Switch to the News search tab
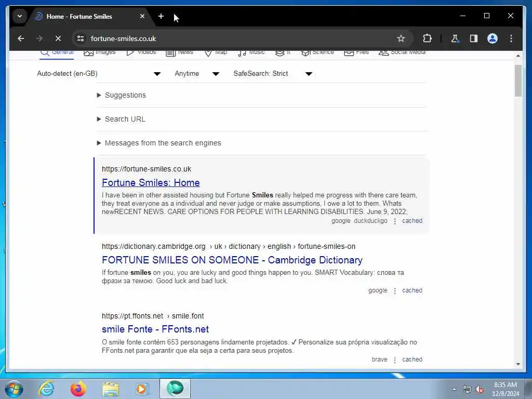Image resolution: width=532 pixels, height=399 pixels. click(x=179, y=52)
